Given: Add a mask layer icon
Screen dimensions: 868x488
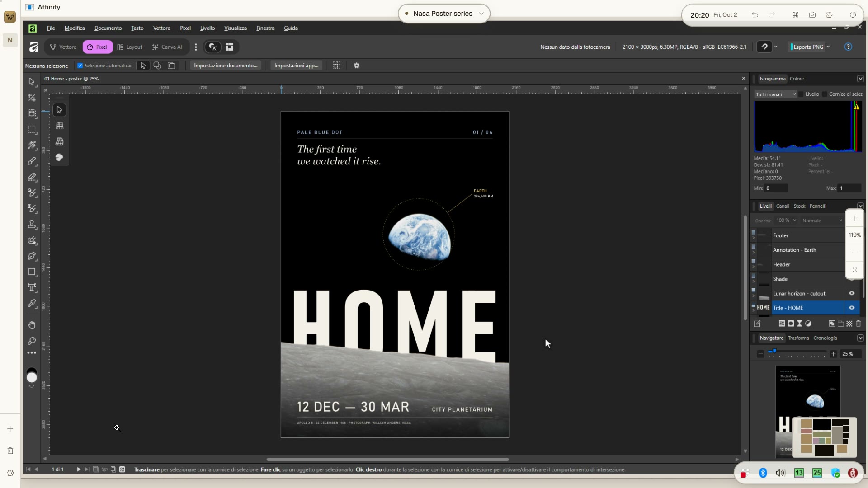Looking at the screenshot, I should [791, 324].
